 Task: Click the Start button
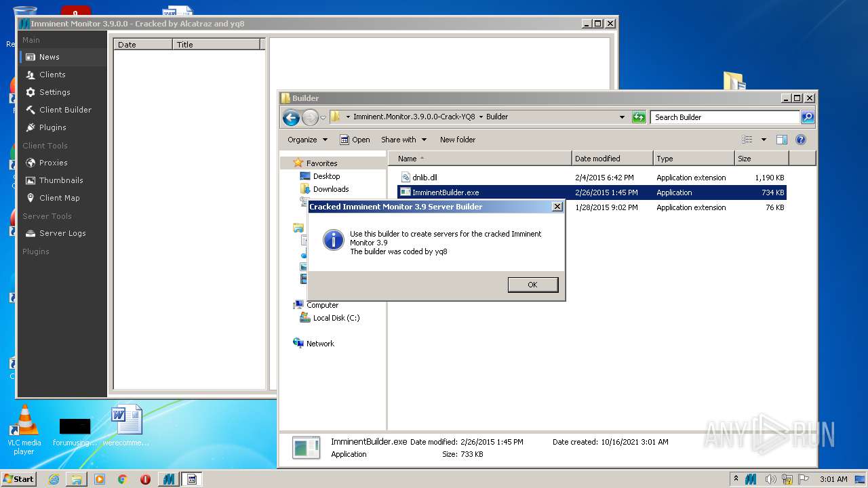point(18,479)
